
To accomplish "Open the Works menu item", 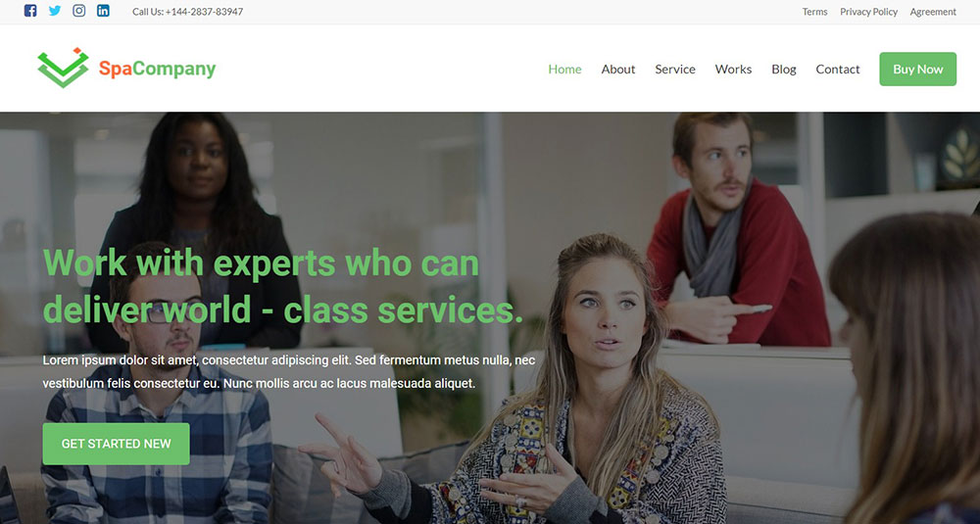I will [x=733, y=70].
